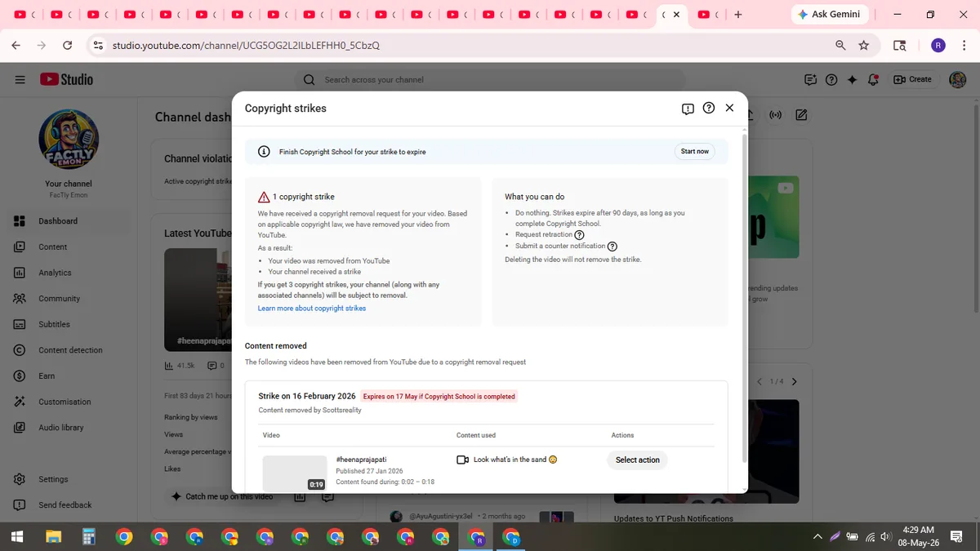The width and height of the screenshot is (980, 551).
Task: Open notifications bell in the header
Action: click(873, 79)
